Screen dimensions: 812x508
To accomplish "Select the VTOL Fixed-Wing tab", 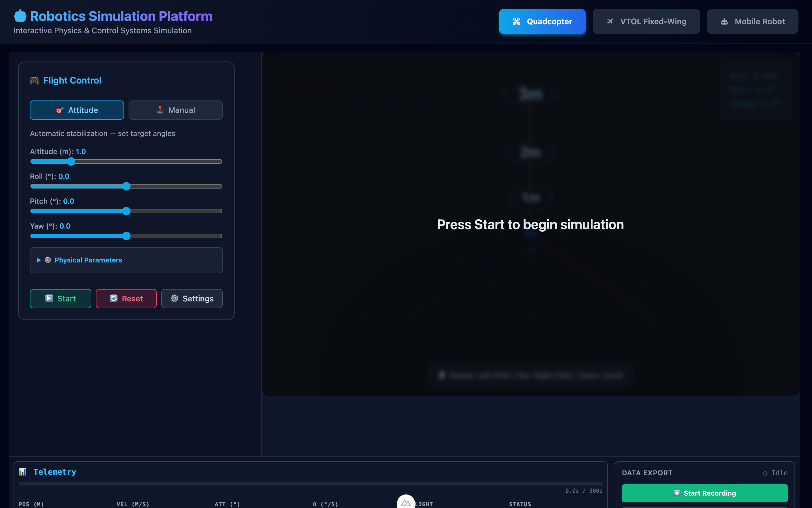I will pyautogui.click(x=646, y=21).
